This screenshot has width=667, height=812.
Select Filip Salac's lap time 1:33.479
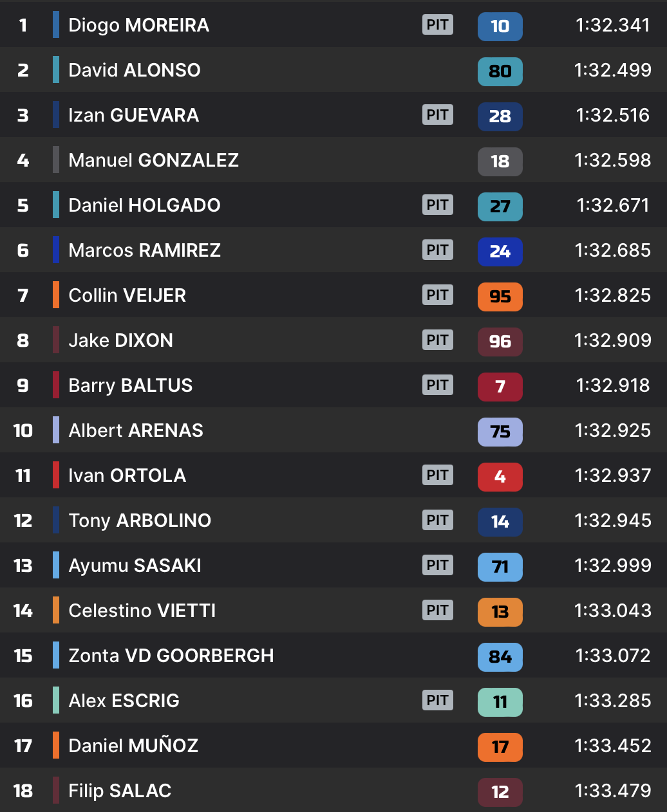point(612,791)
